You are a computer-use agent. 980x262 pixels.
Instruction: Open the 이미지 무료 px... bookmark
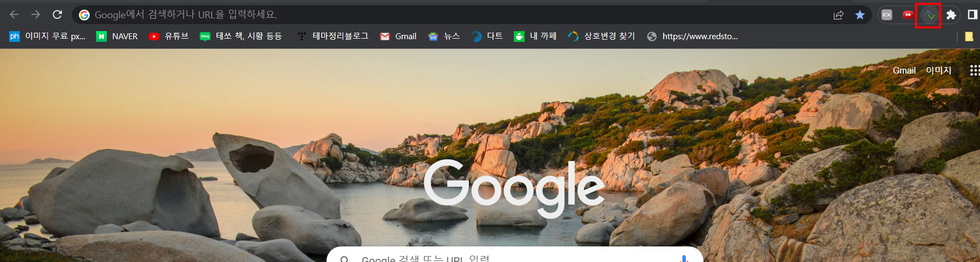click(47, 37)
